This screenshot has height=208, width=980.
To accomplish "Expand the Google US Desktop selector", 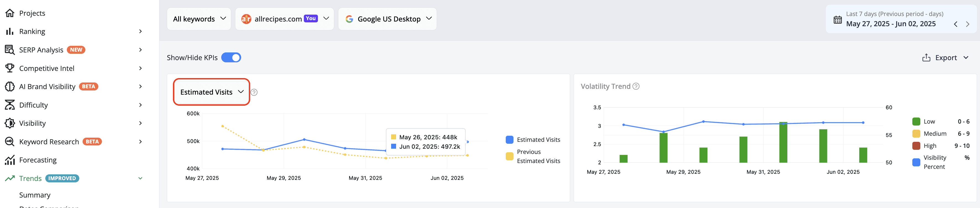I will click(x=387, y=19).
